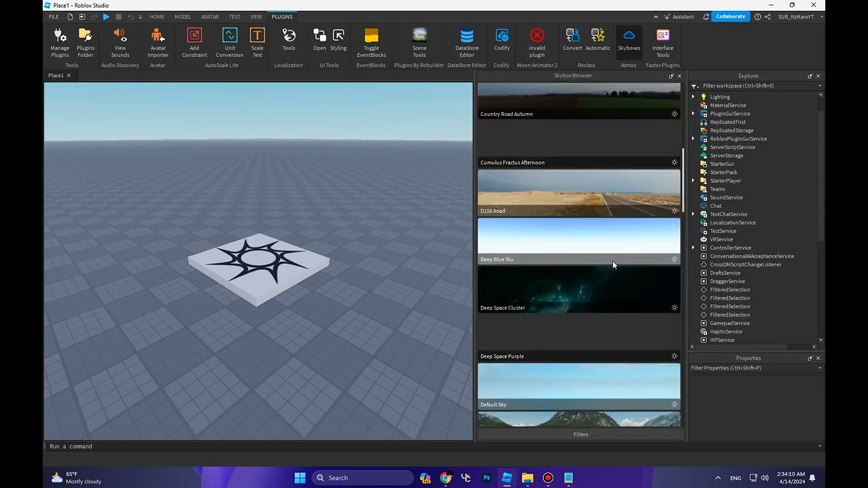Viewport: 868px width, 488px height.
Task: Open the Avatar Importer
Action: (158, 42)
